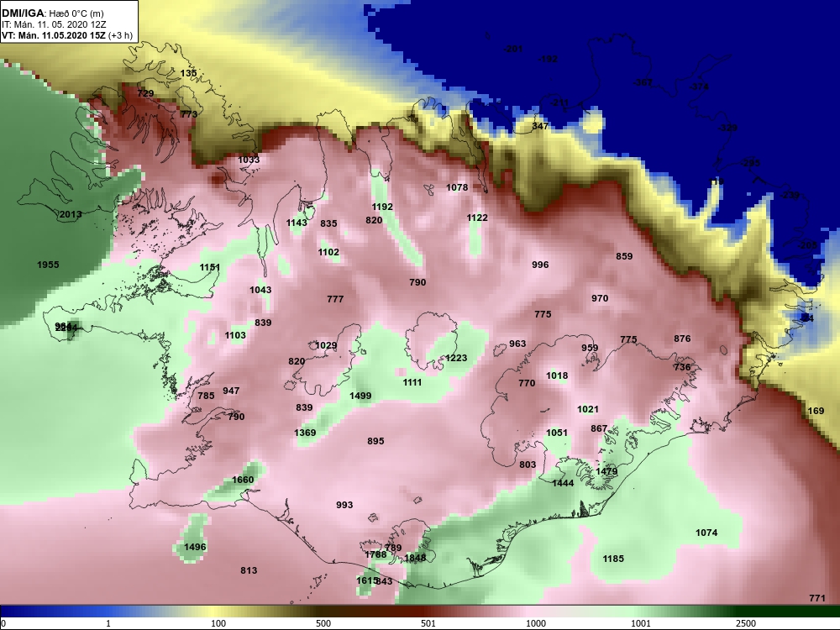The height and width of the screenshot is (630, 840).
Task: Select the 1102 map value
Action: 328,252
